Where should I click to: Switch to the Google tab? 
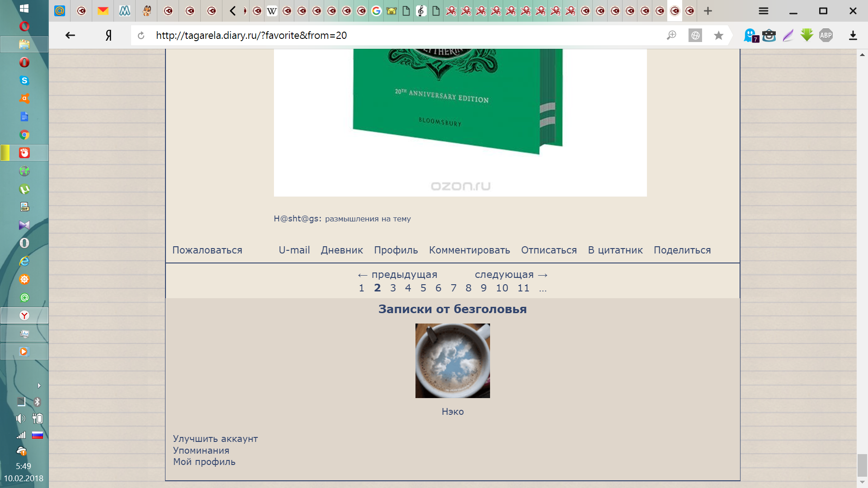[x=376, y=11]
